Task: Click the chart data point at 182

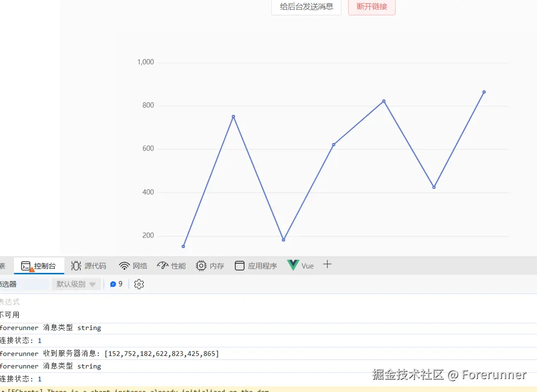Action: tap(283, 240)
